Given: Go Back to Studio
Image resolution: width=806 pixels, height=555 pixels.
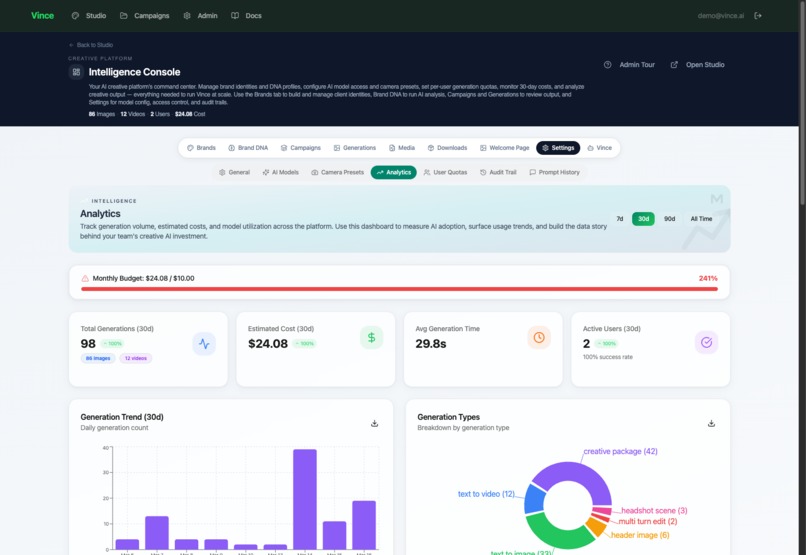Looking at the screenshot, I should (x=91, y=45).
